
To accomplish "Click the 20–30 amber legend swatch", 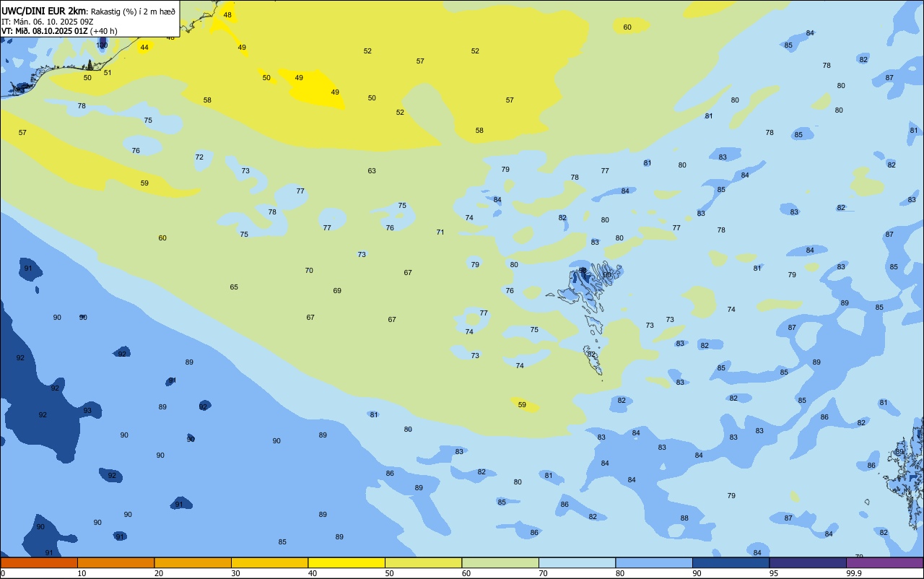I will coord(193,562).
